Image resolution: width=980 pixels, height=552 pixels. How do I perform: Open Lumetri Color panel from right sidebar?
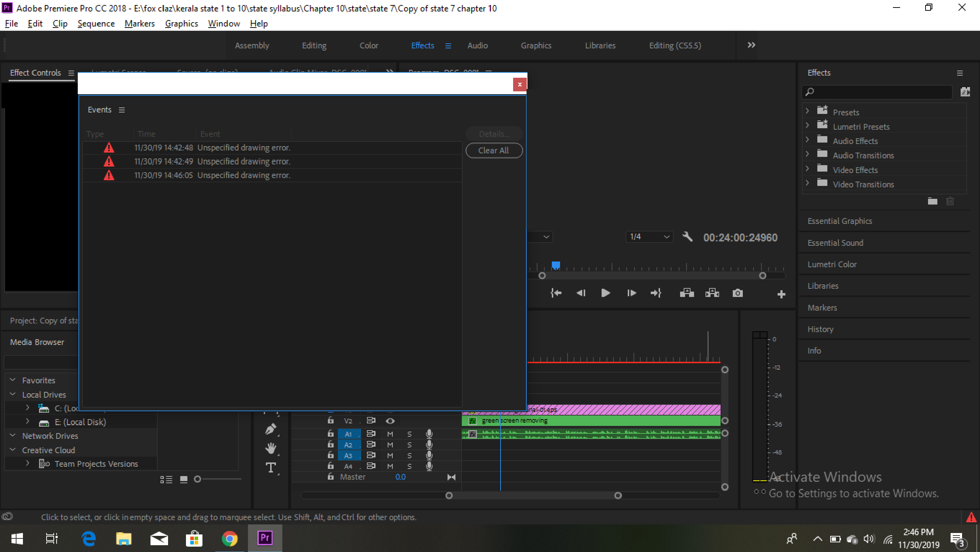pos(832,264)
